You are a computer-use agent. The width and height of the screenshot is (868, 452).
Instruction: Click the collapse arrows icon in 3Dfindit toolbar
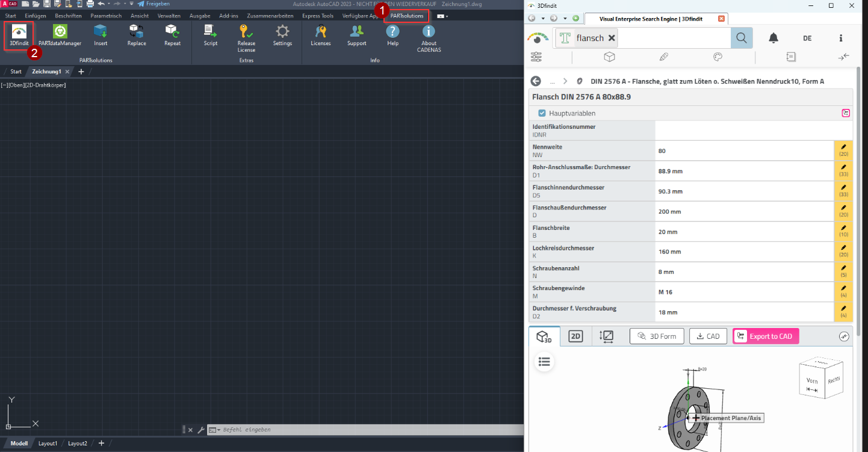click(x=843, y=57)
